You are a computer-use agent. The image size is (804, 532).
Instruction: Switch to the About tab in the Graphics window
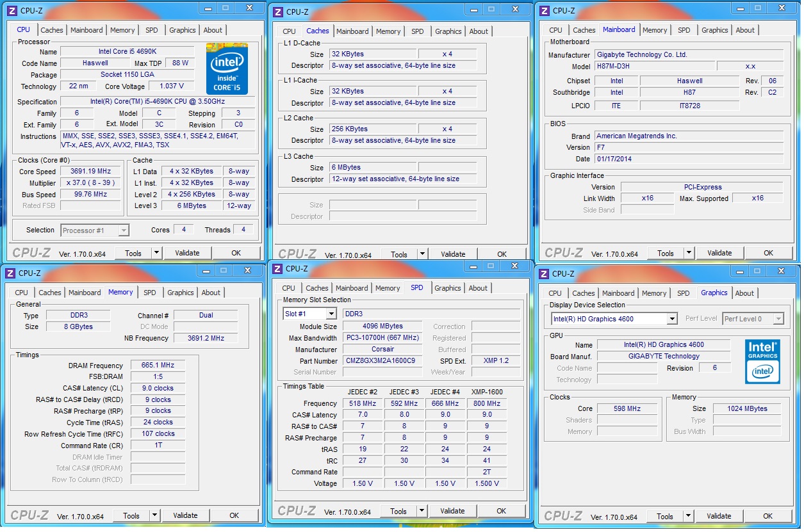pyautogui.click(x=744, y=293)
